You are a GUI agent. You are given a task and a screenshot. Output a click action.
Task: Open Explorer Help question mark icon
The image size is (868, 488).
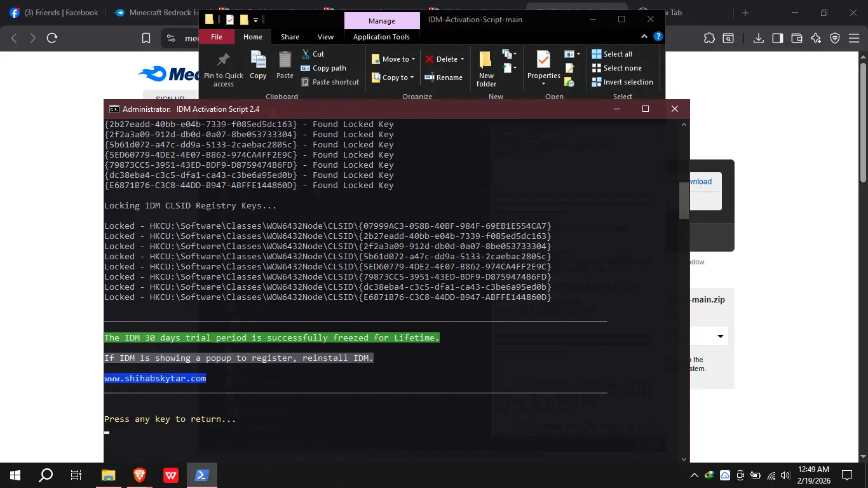tap(658, 37)
